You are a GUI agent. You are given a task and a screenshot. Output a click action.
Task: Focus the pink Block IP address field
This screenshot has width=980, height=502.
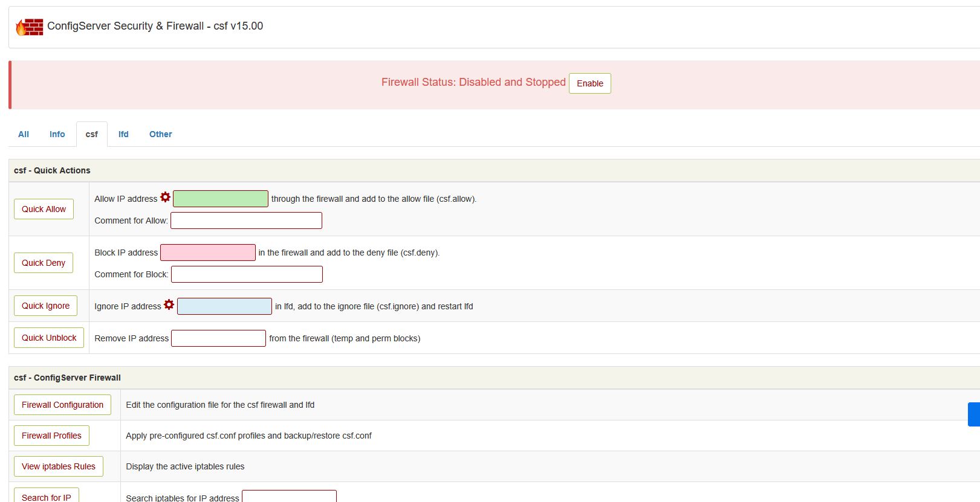coord(208,253)
